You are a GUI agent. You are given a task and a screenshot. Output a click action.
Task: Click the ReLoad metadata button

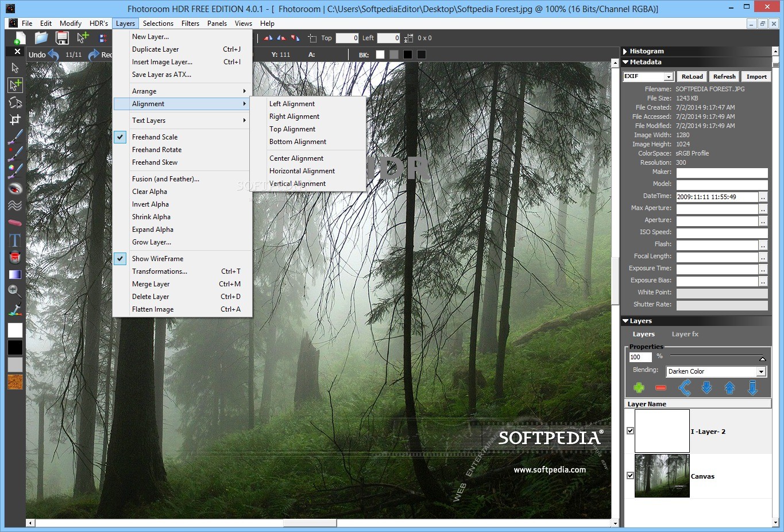[692, 77]
